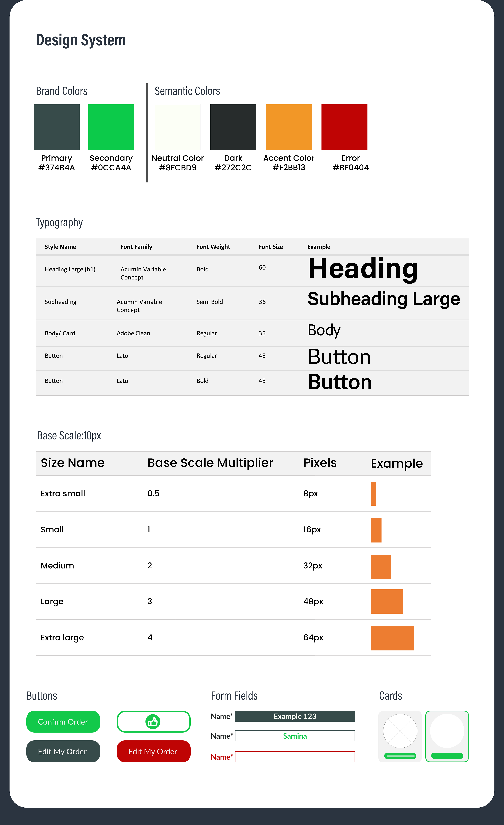Click the green Confirm Order button
This screenshot has height=825, width=504.
(x=63, y=722)
